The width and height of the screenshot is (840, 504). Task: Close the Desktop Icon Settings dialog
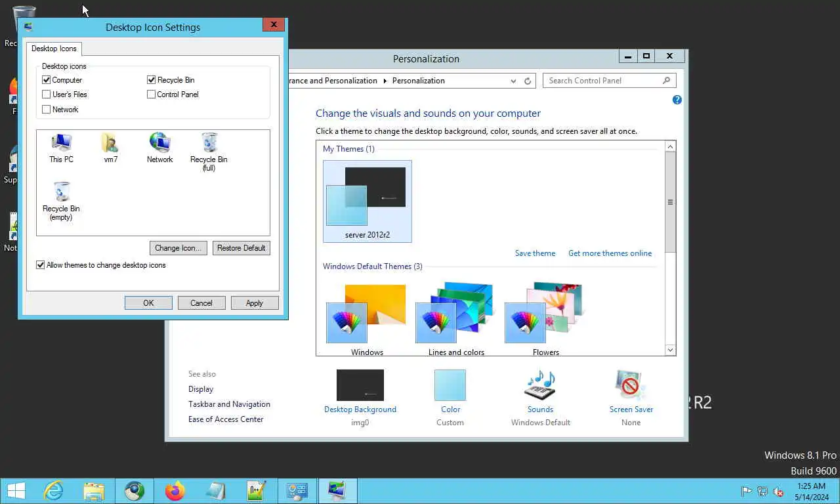pos(274,25)
